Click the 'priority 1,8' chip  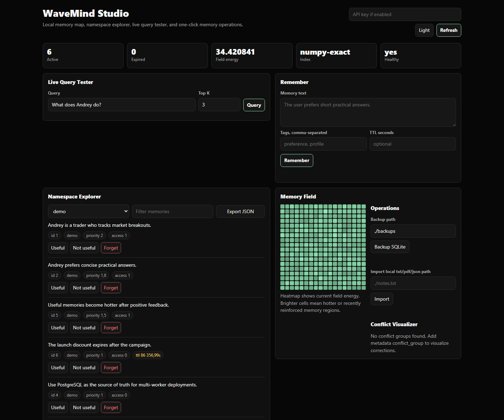point(96,275)
